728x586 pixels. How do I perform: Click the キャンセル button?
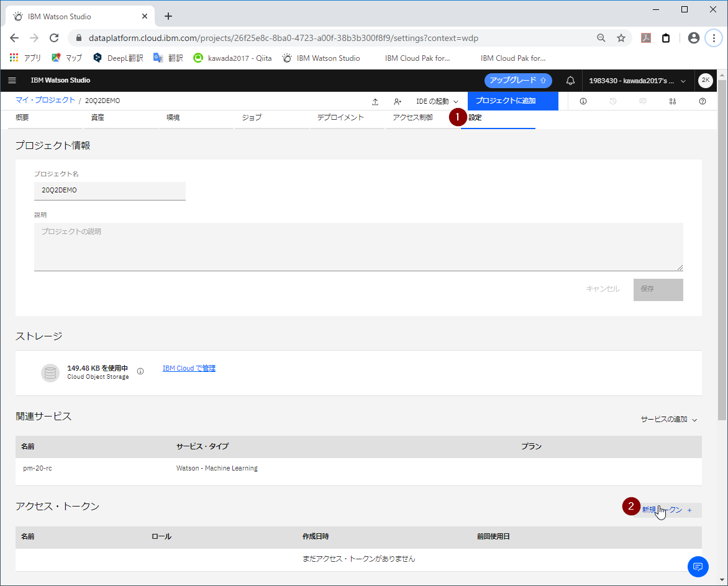pyautogui.click(x=603, y=289)
